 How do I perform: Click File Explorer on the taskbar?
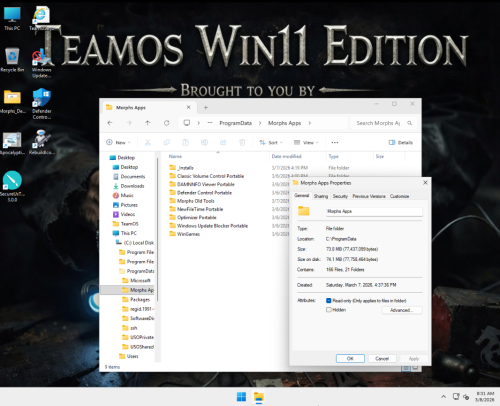259,397
